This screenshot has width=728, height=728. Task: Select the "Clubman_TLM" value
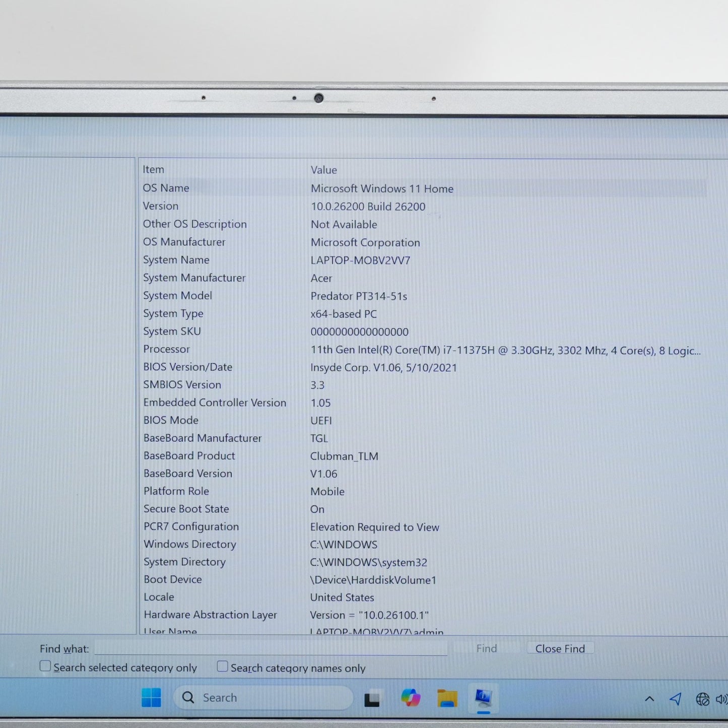tap(344, 456)
